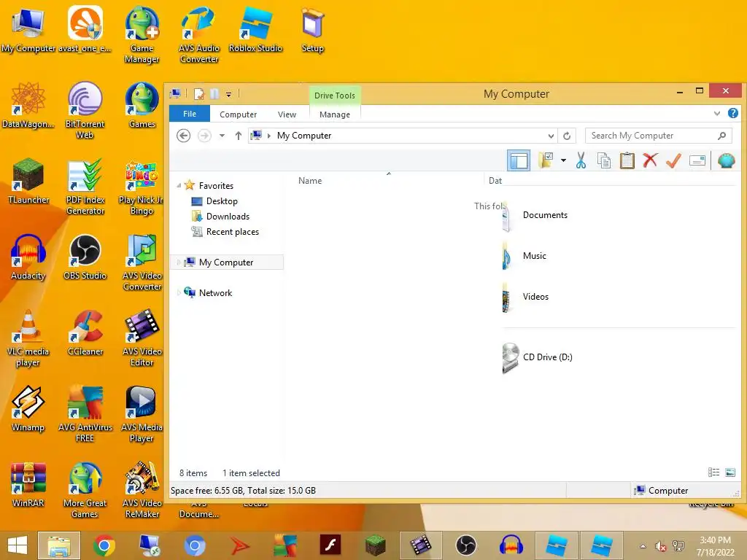Click the muted volume tray icon
Viewport: 747px width, 560px height.
pyautogui.click(x=660, y=546)
